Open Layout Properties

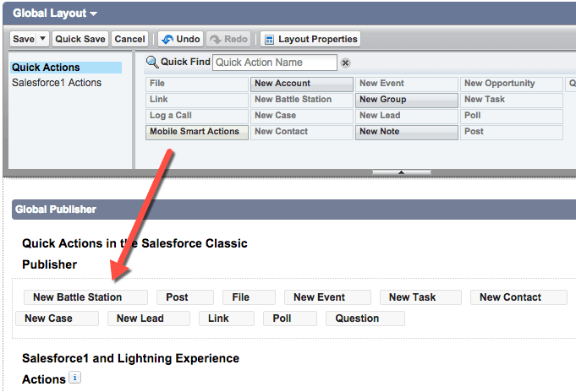(x=310, y=39)
